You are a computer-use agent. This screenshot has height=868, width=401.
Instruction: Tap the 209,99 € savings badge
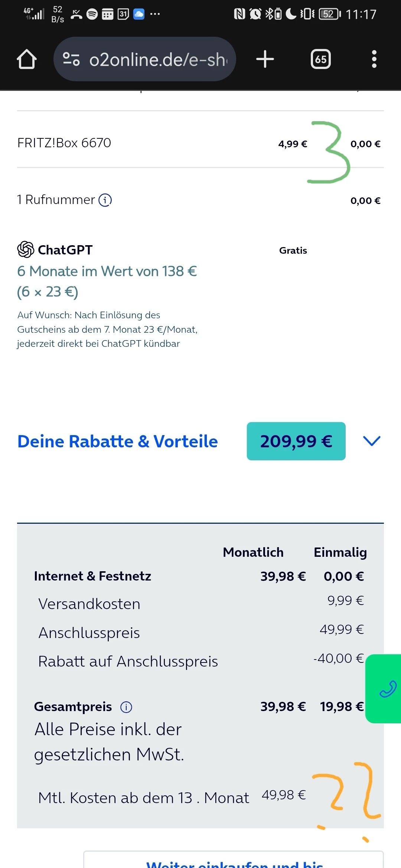(296, 441)
